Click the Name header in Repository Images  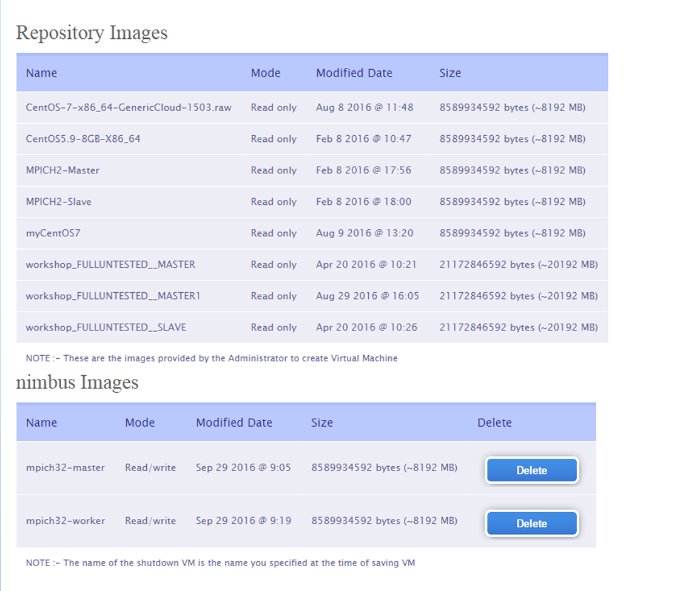41,73
